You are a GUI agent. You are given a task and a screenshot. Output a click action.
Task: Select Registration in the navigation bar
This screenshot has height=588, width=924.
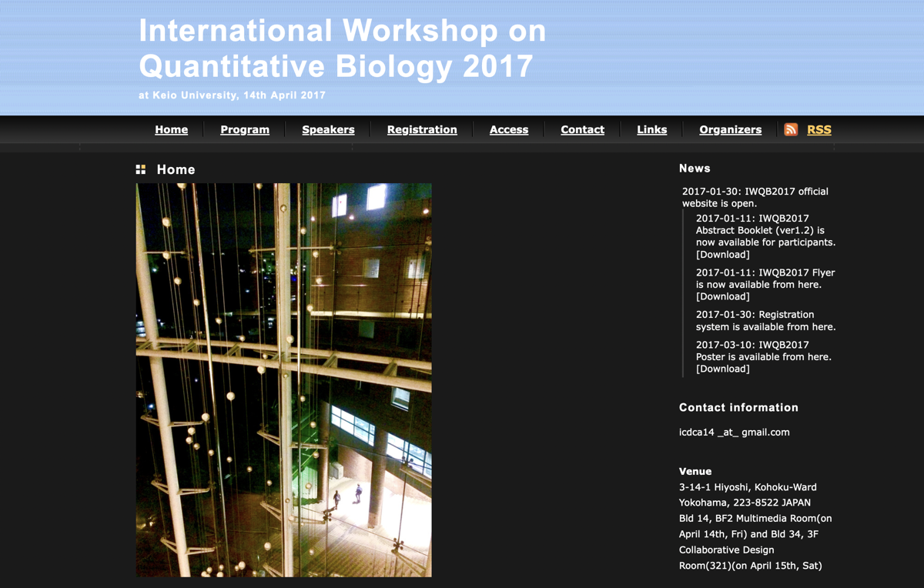(422, 129)
